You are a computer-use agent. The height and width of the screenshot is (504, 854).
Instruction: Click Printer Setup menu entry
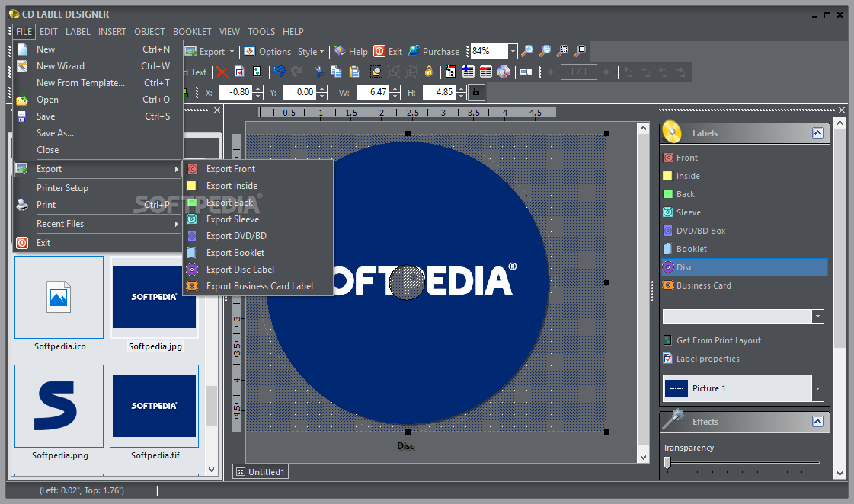pyautogui.click(x=98, y=188)
